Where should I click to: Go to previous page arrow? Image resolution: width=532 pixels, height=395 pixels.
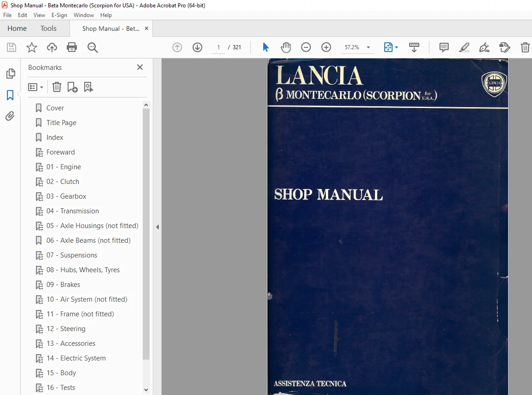click(x=177, y=47)
